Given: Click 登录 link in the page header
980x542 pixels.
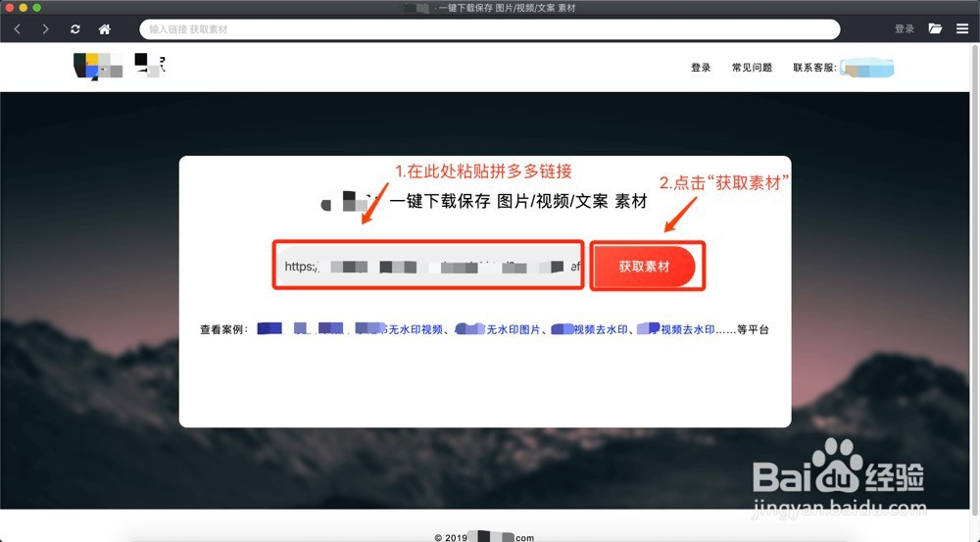Looking at the screenshot, I should [x=701, y=68].
